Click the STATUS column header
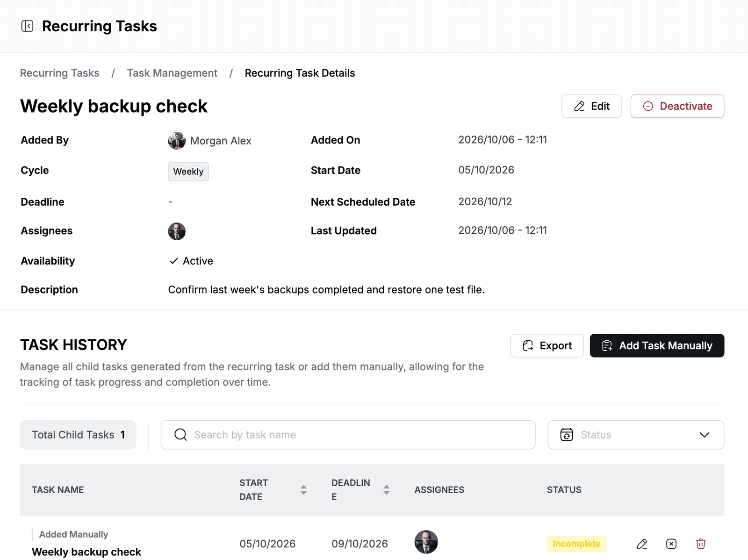The width and height of the screenshot is (748, 560). 564,490
